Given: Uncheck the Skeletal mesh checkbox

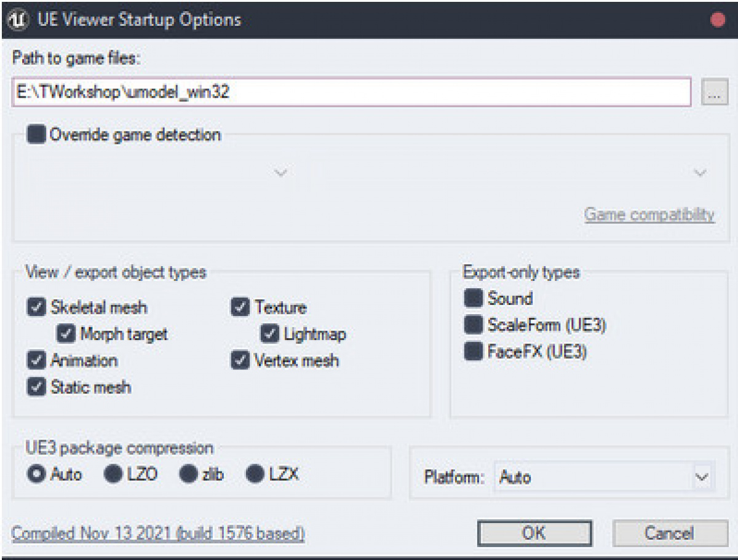Looking at the screenshot, I should (36, 307).
